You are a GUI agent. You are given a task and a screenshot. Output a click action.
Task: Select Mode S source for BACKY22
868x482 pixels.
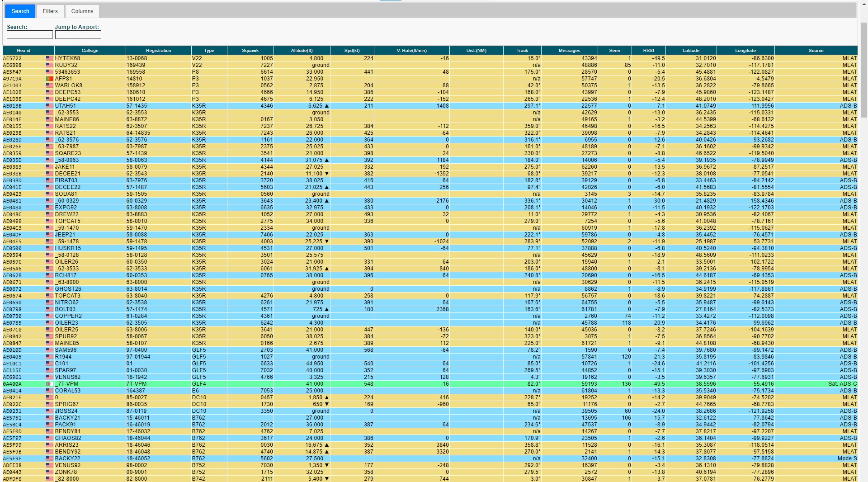(x=816, y=458)
